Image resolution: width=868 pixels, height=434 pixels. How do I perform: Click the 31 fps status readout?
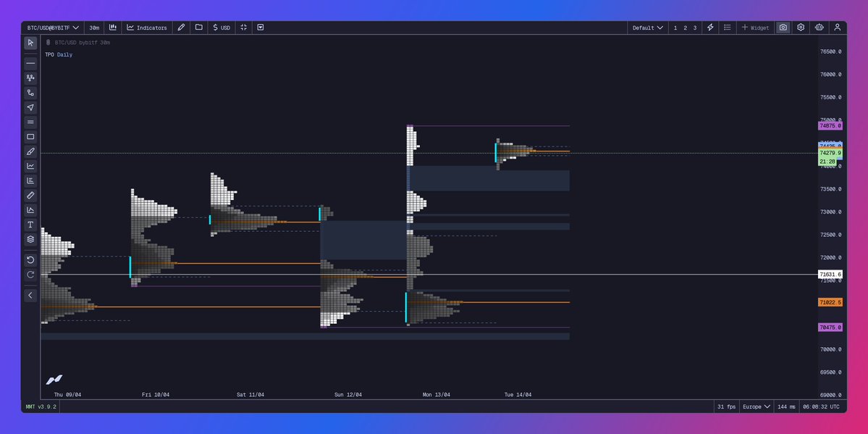(x=726, y=407)
